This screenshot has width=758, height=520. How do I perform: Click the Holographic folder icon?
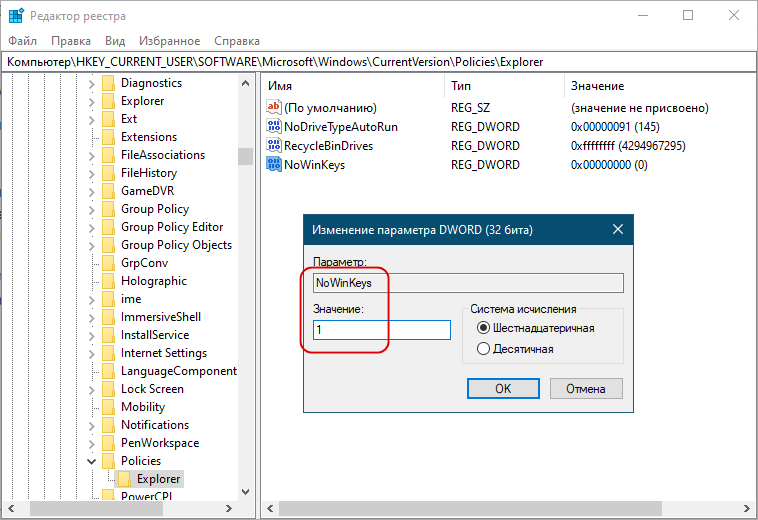pos(108,281)
